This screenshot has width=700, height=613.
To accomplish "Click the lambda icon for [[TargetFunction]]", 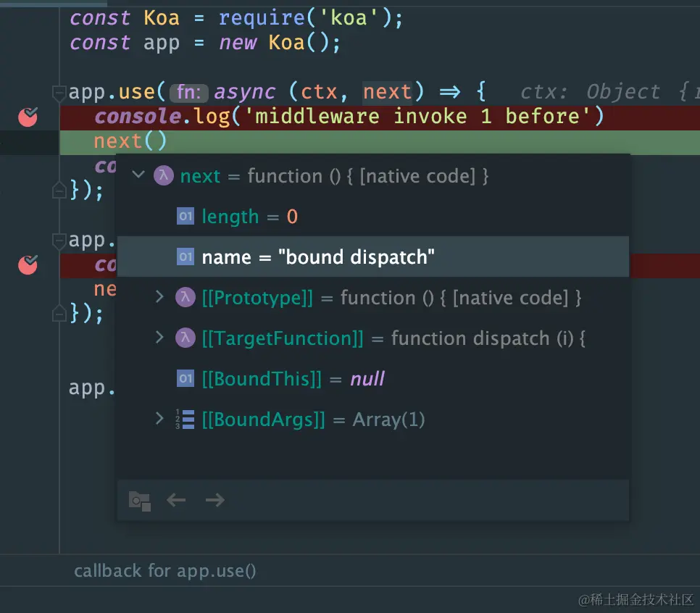I will click(186, 338).
